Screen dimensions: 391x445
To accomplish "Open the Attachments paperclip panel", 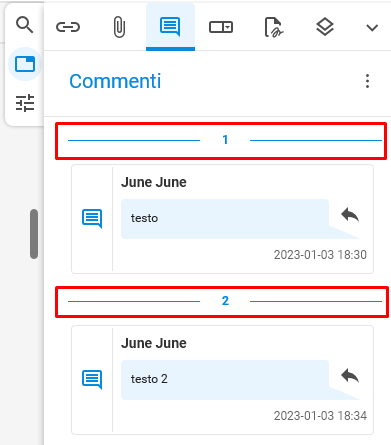I will 119,27.
